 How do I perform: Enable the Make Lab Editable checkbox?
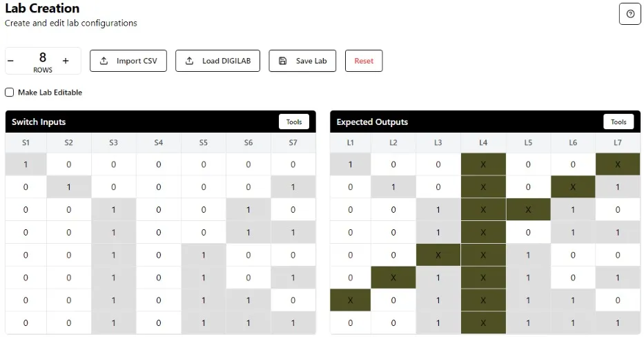(10, 93)
